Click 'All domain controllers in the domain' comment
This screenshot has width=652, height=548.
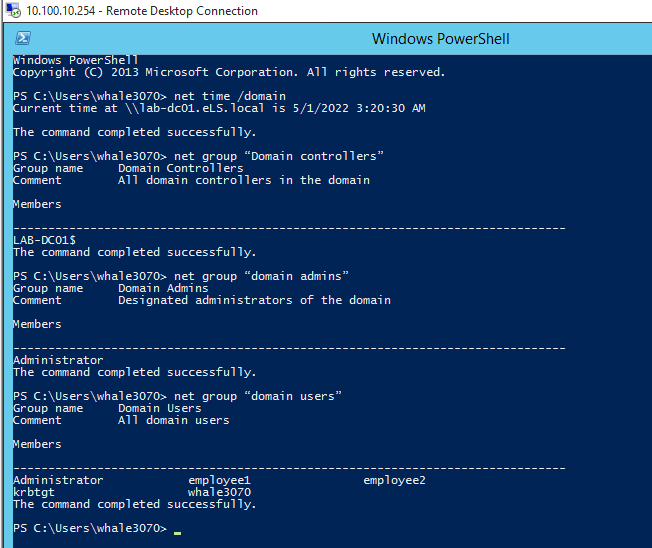(244, 180)
